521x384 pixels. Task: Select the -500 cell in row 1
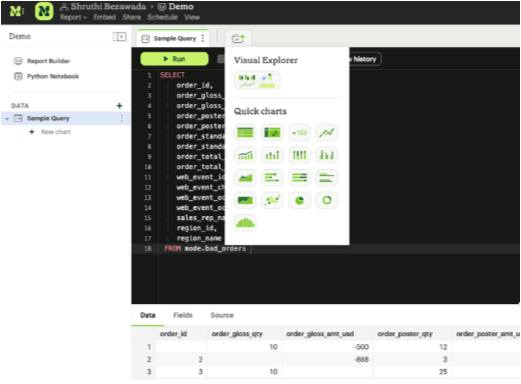[x=327, y=347]
